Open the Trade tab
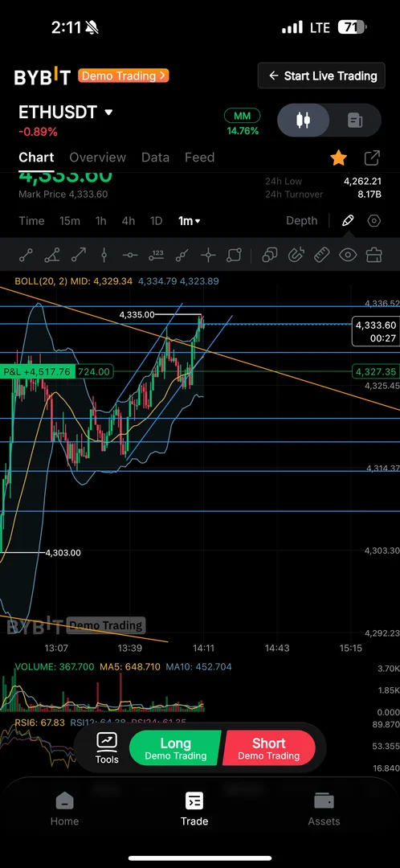The image size is (400, 868). (x=194, y=809)
